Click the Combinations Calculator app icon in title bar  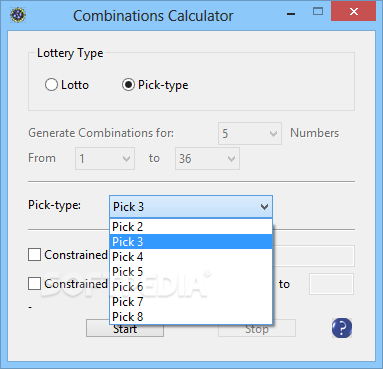18,15
